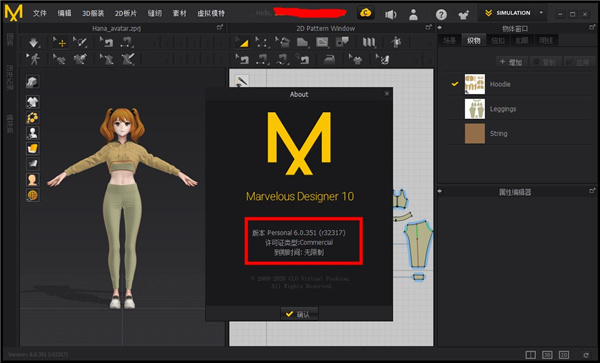The height and width of the screenshot is (363, 600).
Task: Select the Trace/Clone pattern tool
Action: (342, 42)
